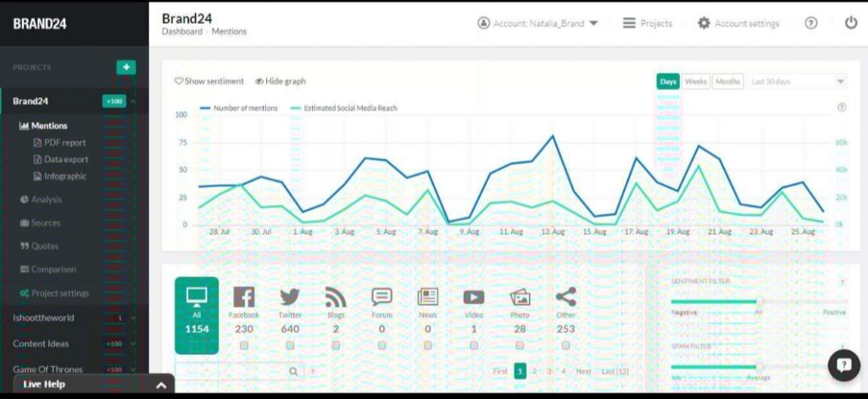Go to Dashboard breadcrumb link
The height and width of the screenshot is (399, 868).
click(182, 32)
